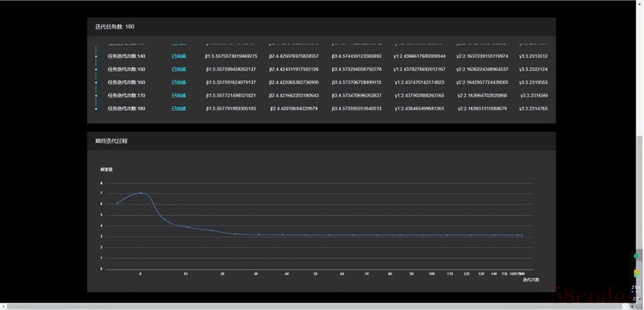Click the timeline dot for iteration 180

pos(96,108)
